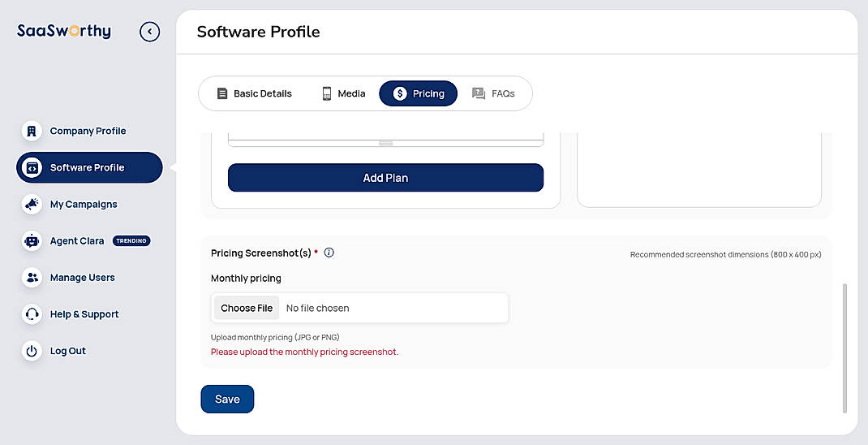Click the text area resize handle above Add Plan
Image resolution: width=868 pixels, height=445 pixels.
pyautogui.click(x=386, y=144)
